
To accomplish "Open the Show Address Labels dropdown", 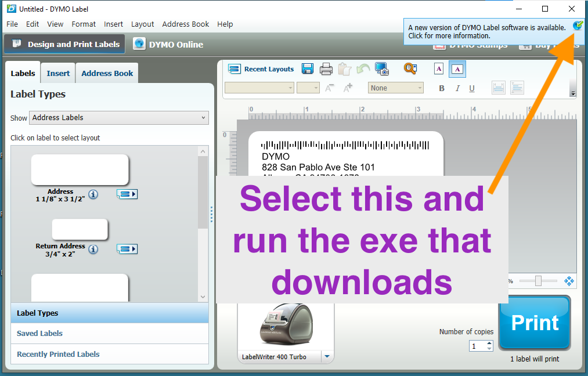I will [x=119, y=118].
